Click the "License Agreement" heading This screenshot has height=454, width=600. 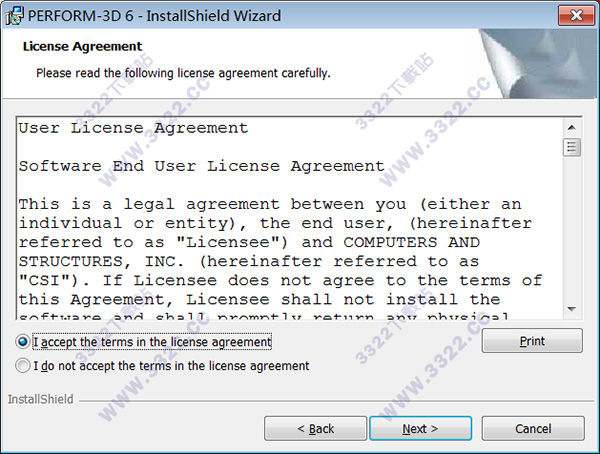(82, 46)
